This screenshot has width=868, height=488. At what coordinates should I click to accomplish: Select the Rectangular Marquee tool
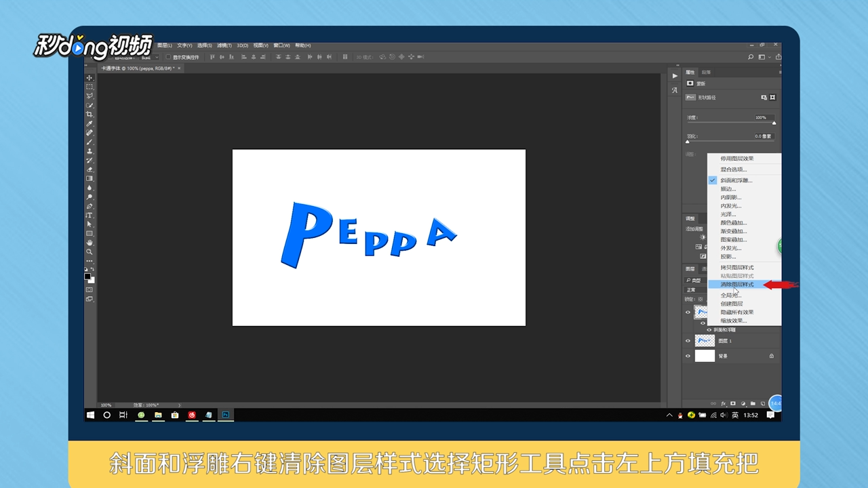[90, 87]
